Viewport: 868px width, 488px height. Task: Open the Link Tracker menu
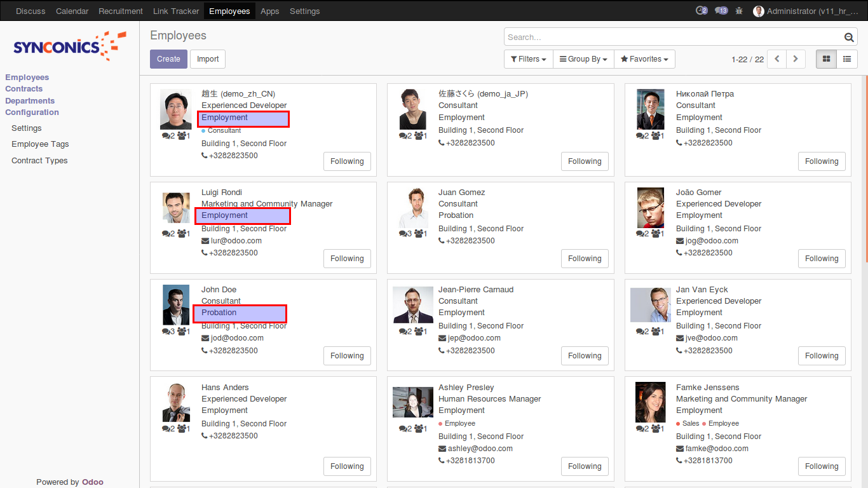[x=176, y=11]
